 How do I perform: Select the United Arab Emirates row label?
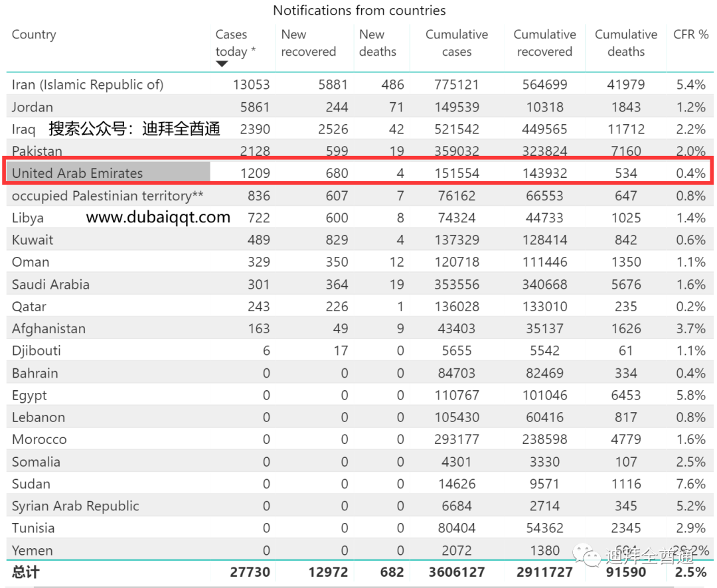[77, 173]
